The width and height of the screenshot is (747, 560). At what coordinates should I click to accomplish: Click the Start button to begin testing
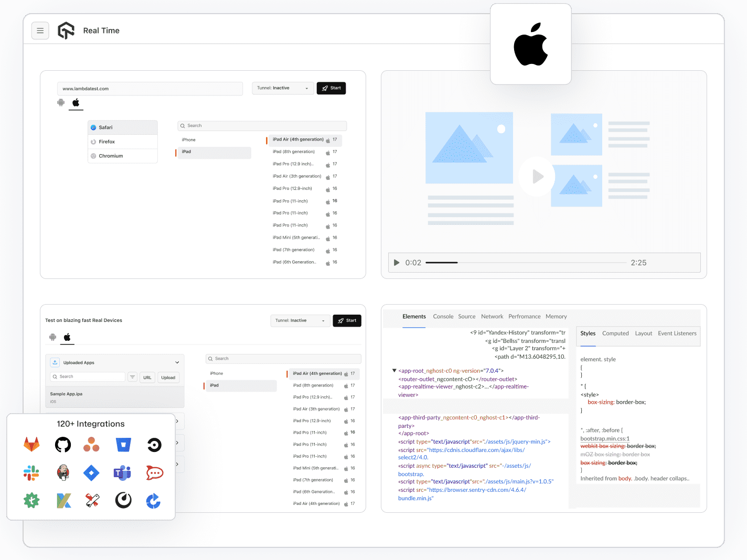(x=331, y=88)
